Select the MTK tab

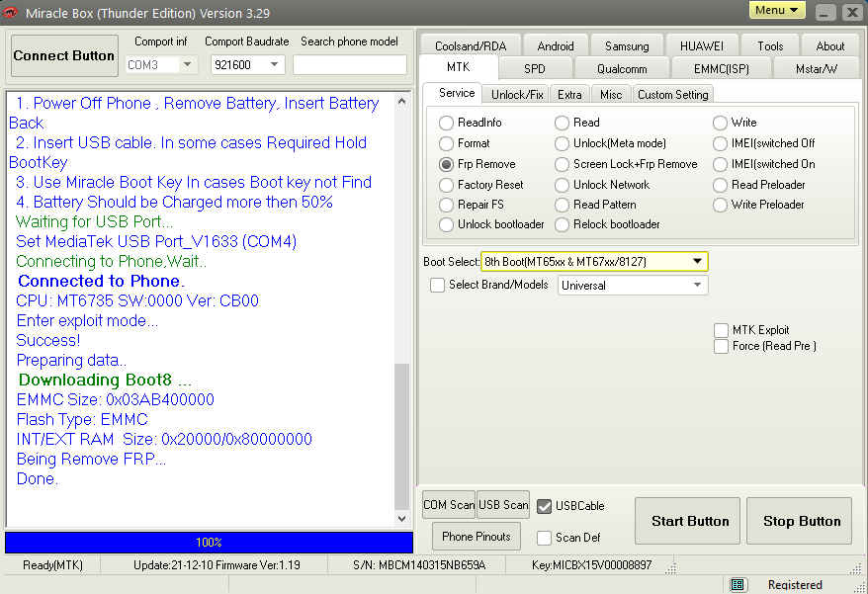459,67
